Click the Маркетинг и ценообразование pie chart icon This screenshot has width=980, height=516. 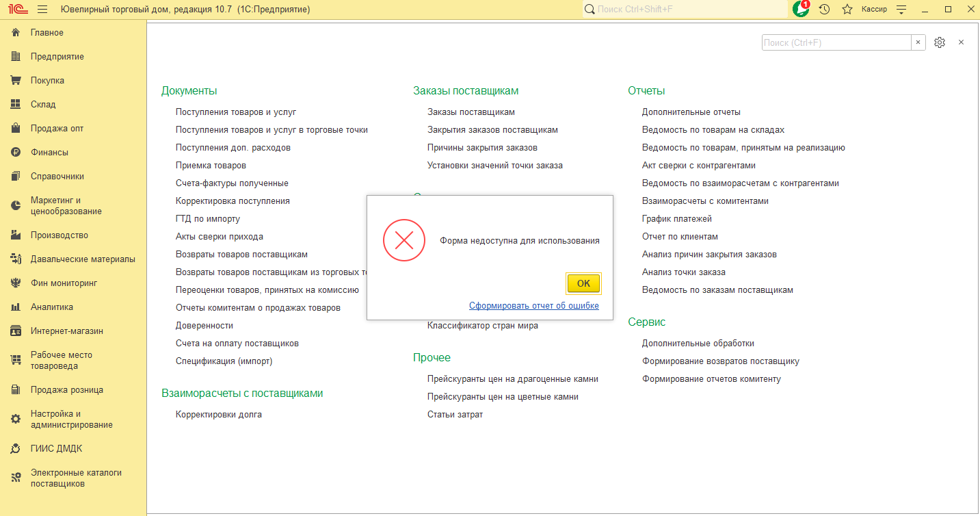point(16,206)
